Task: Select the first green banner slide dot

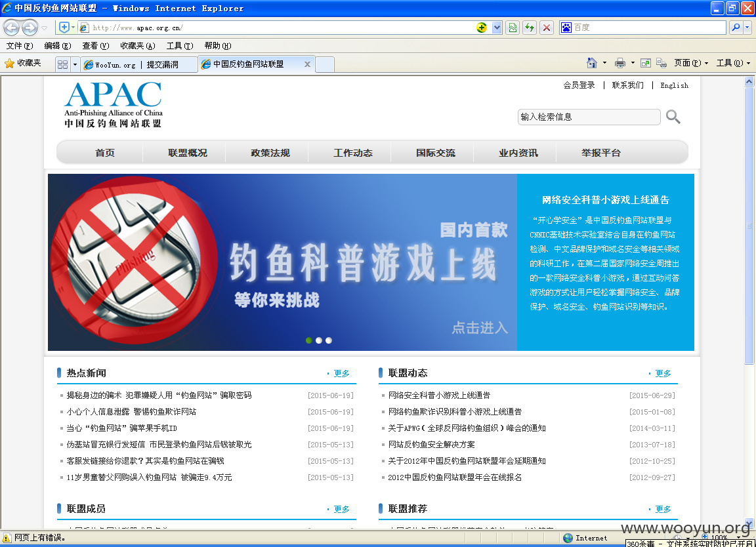Action: (x=309, y=340)
